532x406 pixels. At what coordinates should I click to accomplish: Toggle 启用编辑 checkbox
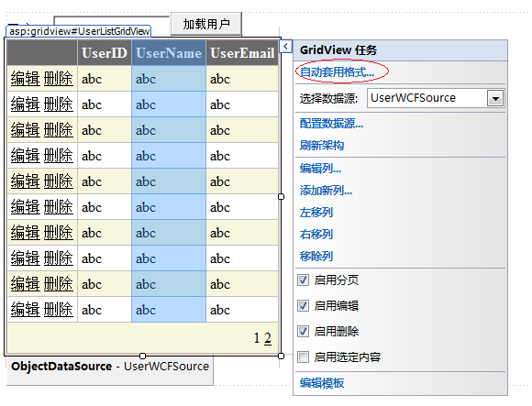click(x=303, y=306)
